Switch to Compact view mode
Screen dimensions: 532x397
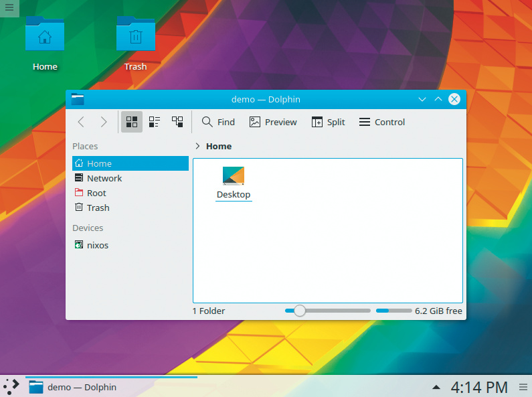(155, 122)
